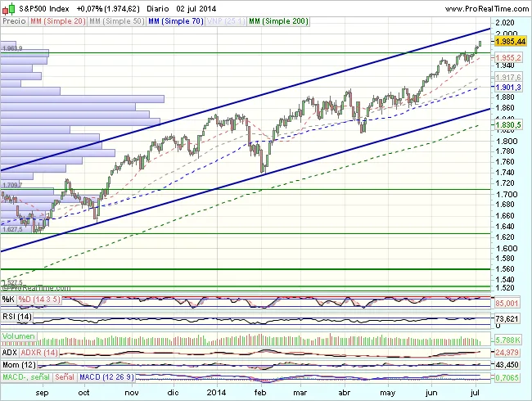The image size is (532, 401).
Task: Click the 1.709,7 level label
Action: (x=12, y=185)
